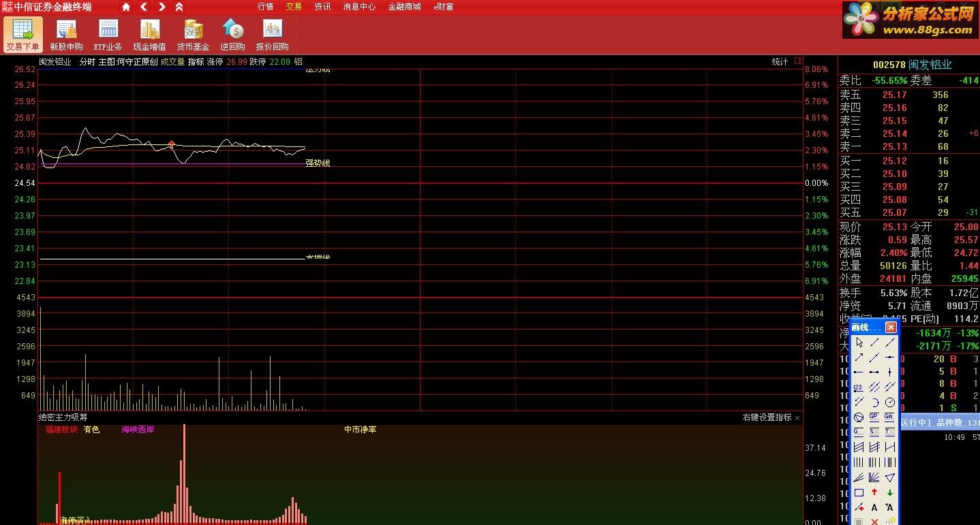980x525 pixels.
Task: Click the 买一 price 25.12
Action: pos(894,161)
